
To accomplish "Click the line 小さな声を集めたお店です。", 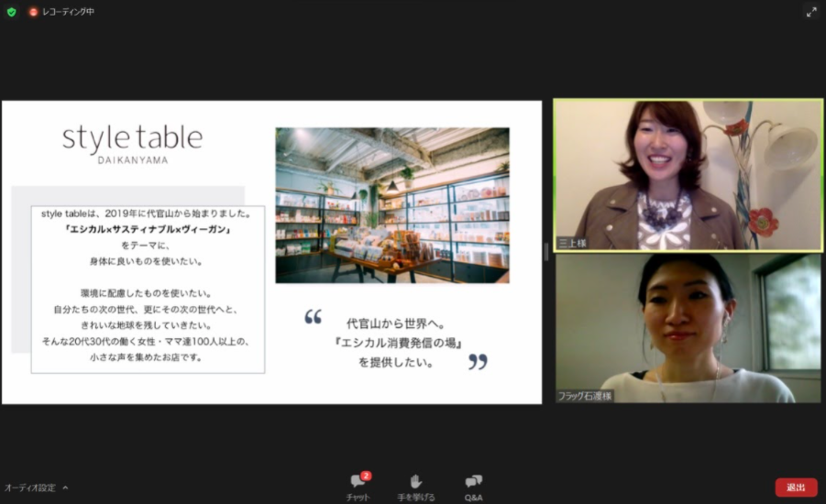I will 146,357.
